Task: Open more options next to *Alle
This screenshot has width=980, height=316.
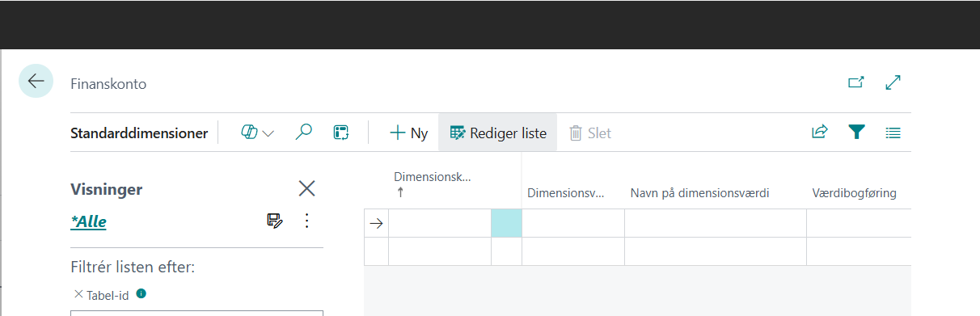Action: (x=306, y=221)
